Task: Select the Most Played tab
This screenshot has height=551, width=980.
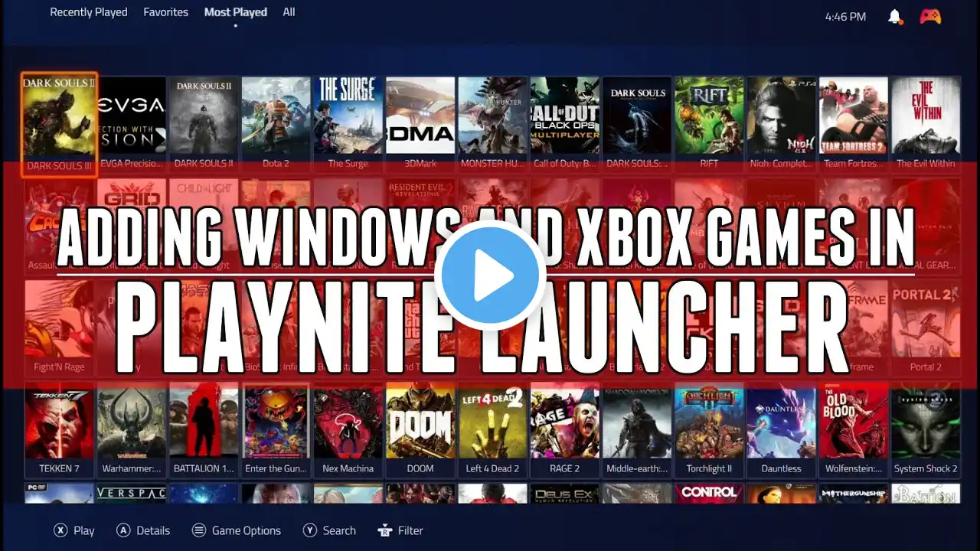Action: click(236, 12)
